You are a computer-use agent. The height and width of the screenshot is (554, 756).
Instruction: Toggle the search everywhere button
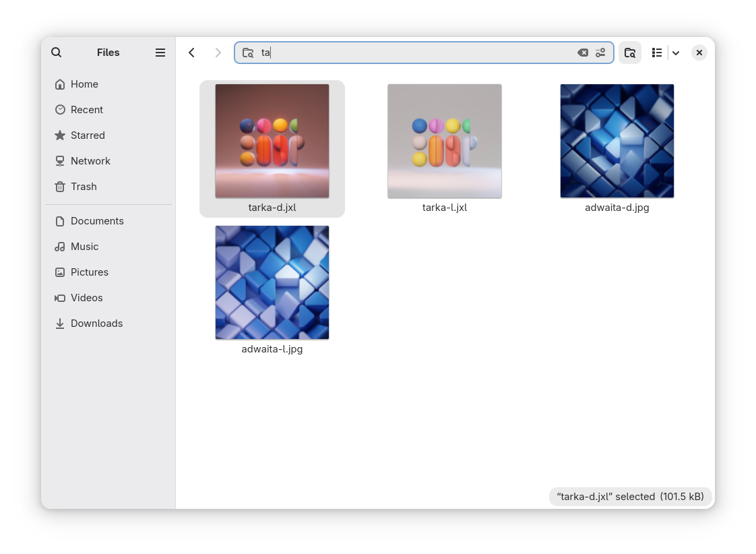[630, 53]
